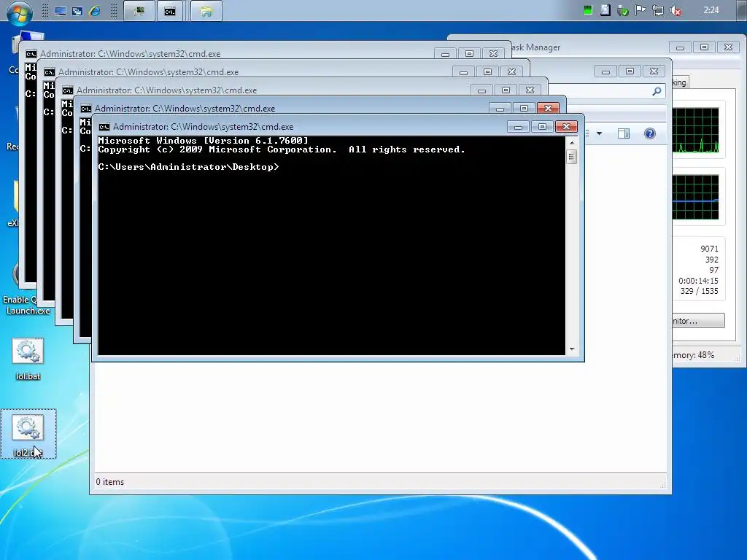Close the Explorer window
Image resolution: width=747 pixels, height=560 pixels.
[654, 71]
